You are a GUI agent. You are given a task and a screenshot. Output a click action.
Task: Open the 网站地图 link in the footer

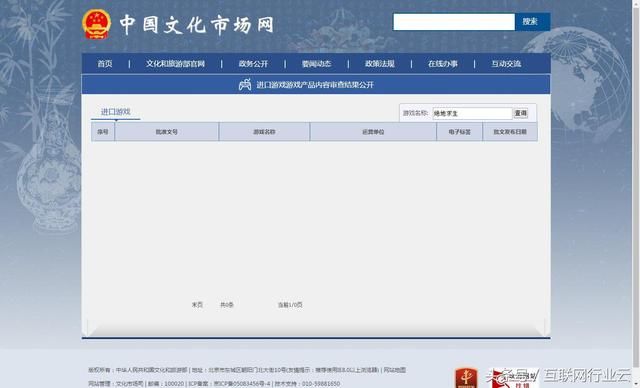pos(395,370)
